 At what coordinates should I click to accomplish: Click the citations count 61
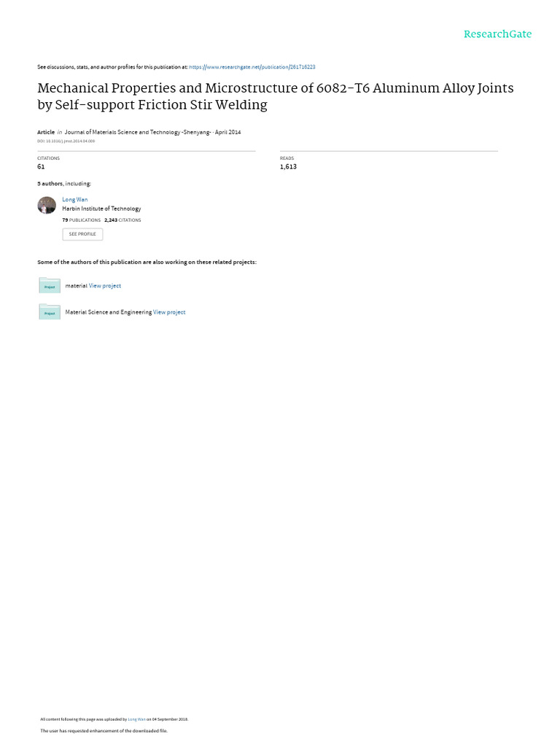[x=41, y=167]
